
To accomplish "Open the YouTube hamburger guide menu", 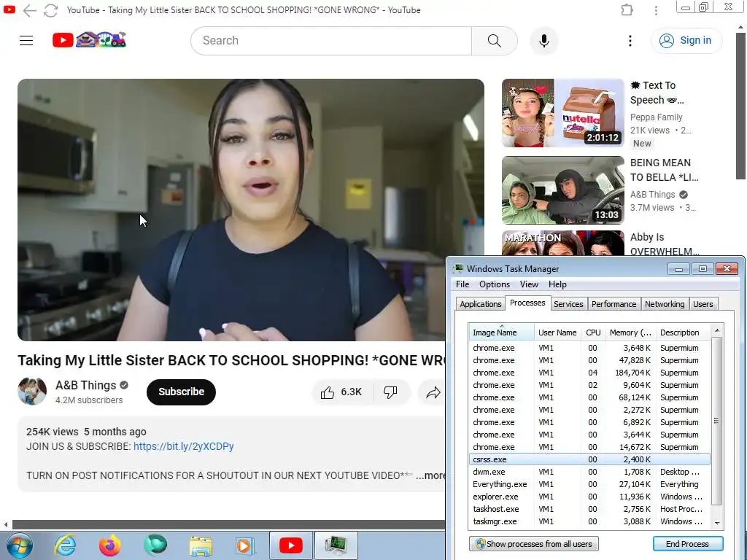I will [26, 41].
